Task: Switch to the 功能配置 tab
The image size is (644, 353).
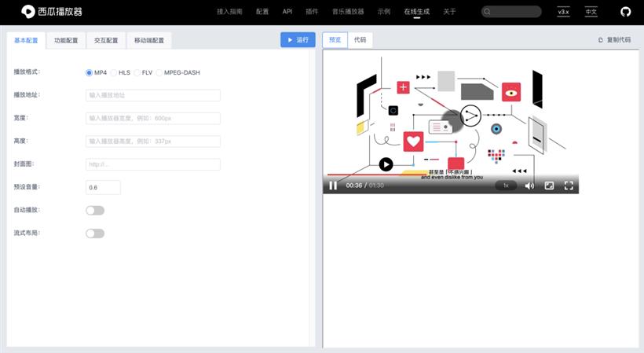Action: pyautogui.click(x=66, y=40)
